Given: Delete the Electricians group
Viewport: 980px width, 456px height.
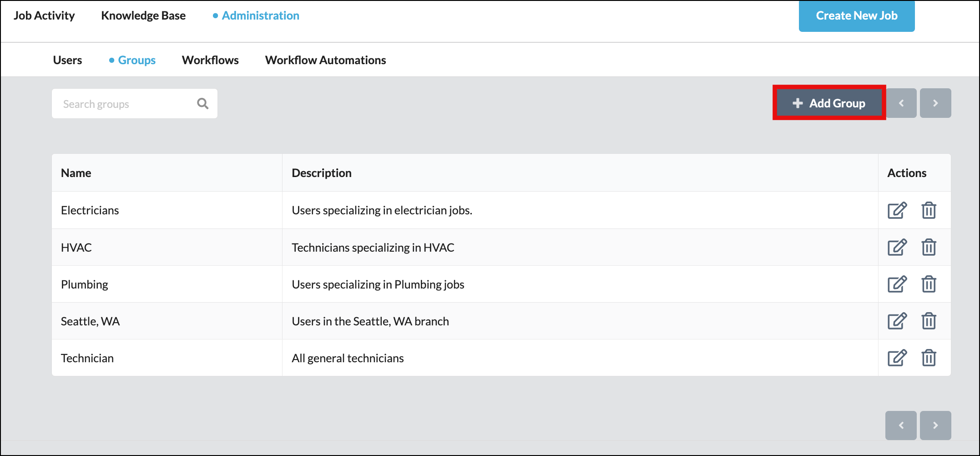Looking at the screenshot, I should [929, 210].
